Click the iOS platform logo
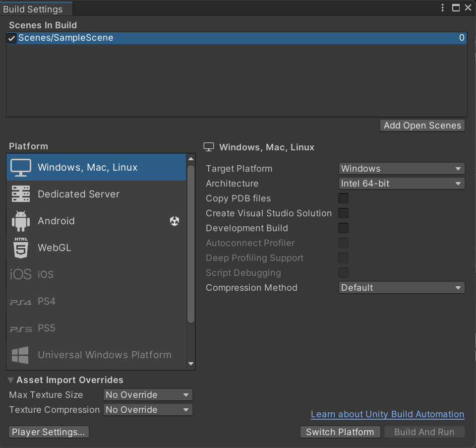Viewport: 476px width, 448px height. click(21, 274)
